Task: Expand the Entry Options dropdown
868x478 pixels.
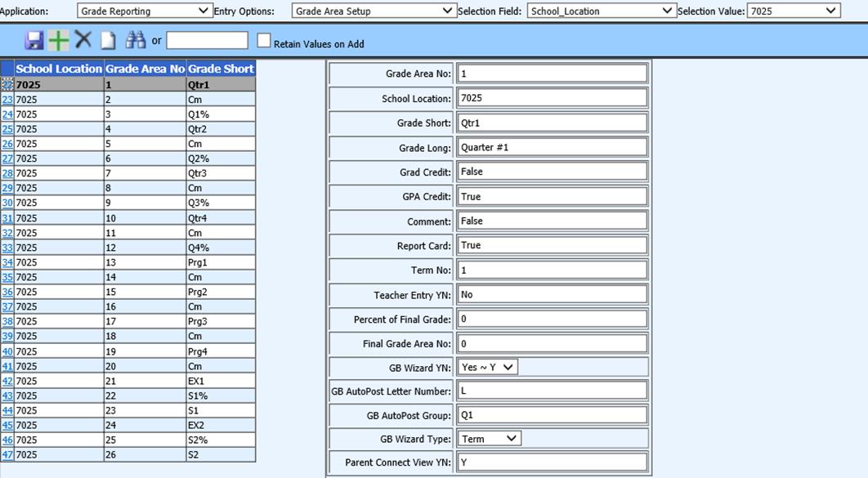Action: (374, 11)
